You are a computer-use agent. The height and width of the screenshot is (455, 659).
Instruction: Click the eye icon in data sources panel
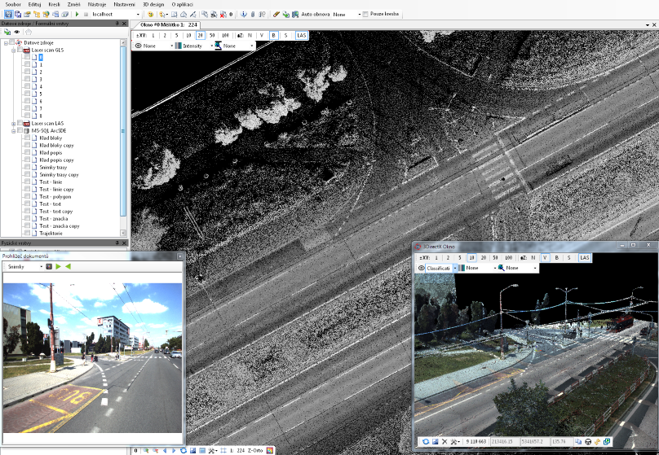(17, 32)
